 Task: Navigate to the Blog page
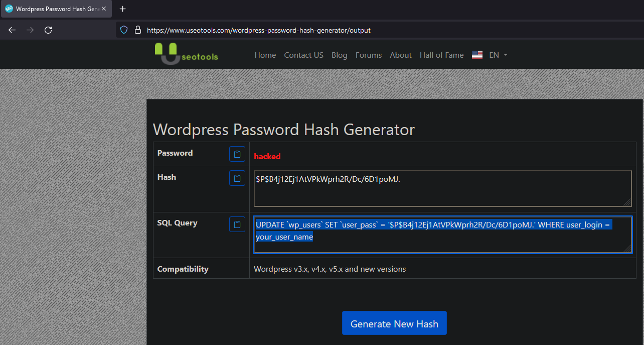pos(340,55)
